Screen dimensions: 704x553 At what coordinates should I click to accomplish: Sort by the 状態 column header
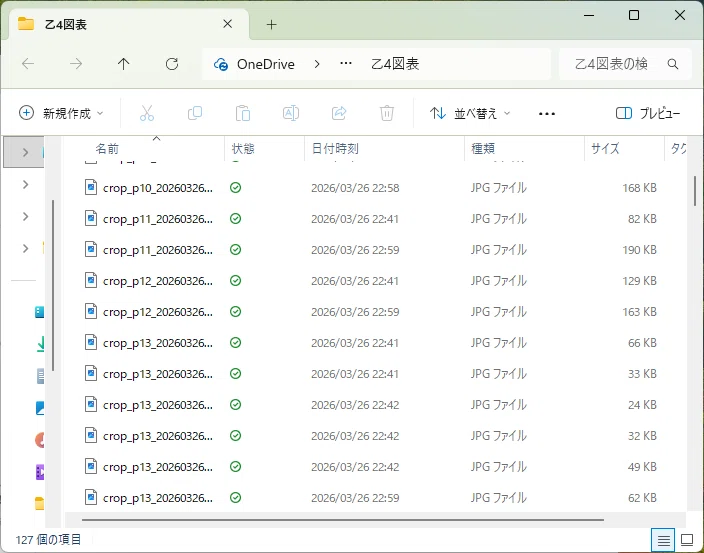(x=243, y=149)
